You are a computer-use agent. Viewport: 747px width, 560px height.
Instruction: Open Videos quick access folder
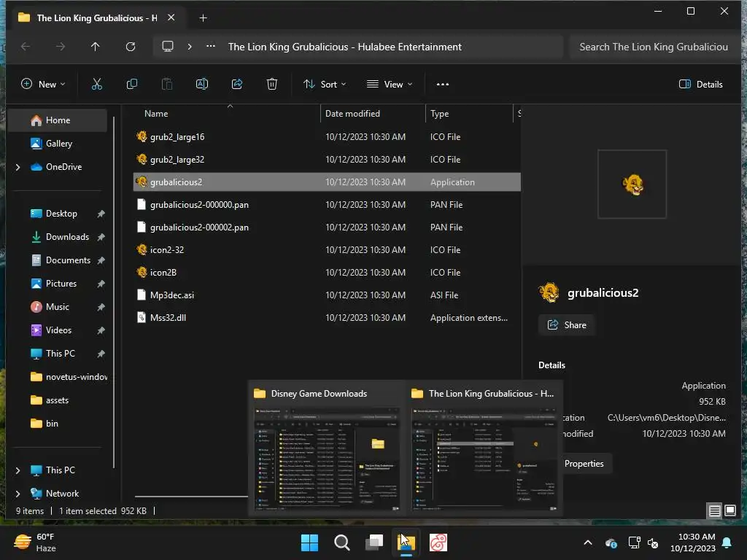(58, 330)
